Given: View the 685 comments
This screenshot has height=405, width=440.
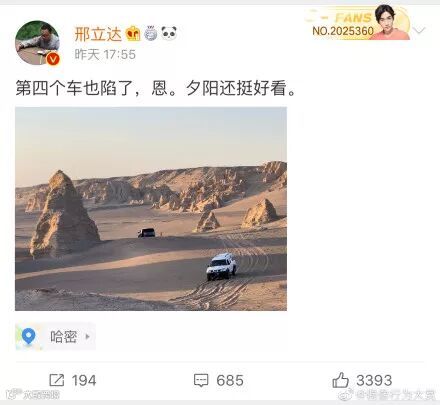Looking at the screenshot, I should point(230,380).
